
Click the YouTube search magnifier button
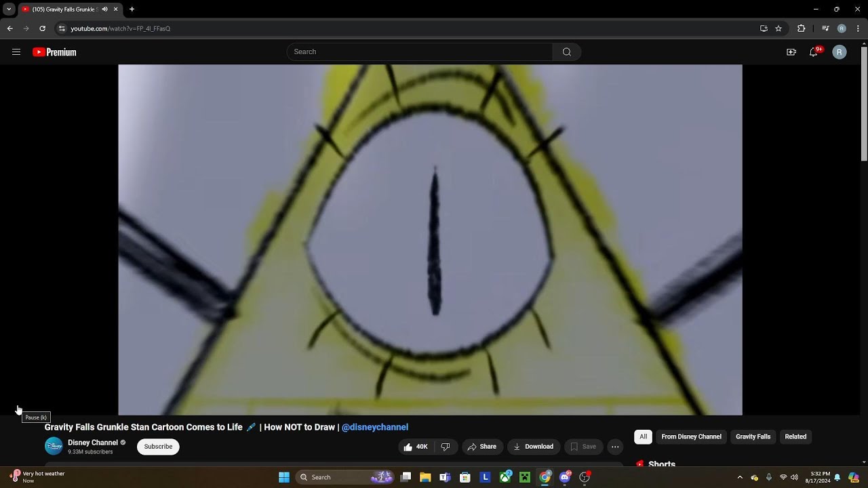[567, 52]
